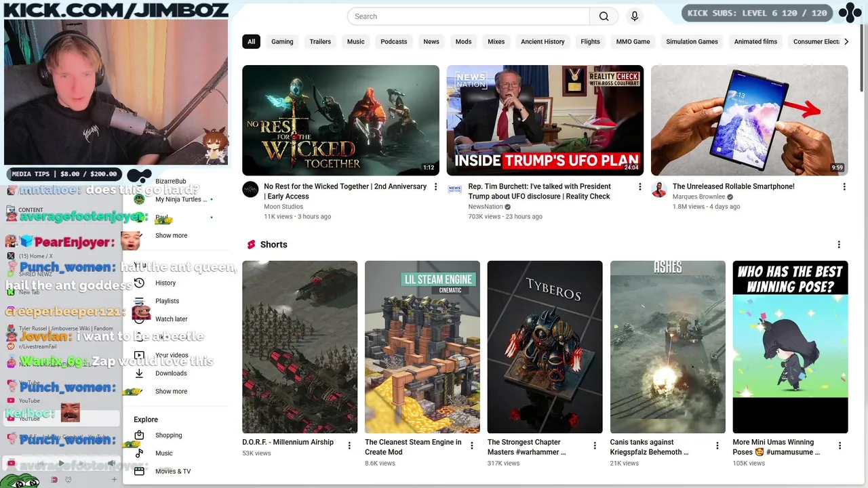Open 'No Rest for the Wicked Together' title
The width and height of the screenshot is (868, 488).
345,191
